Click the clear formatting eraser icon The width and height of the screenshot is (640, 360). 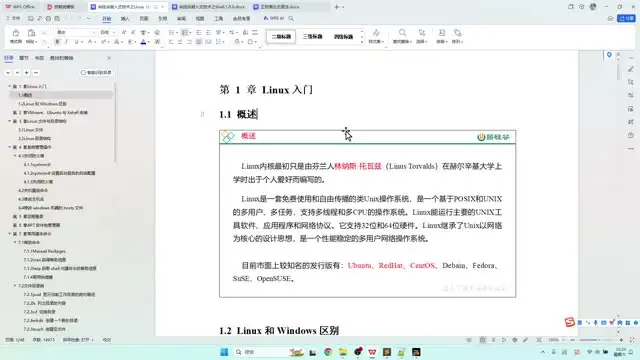tap(157, 32)
